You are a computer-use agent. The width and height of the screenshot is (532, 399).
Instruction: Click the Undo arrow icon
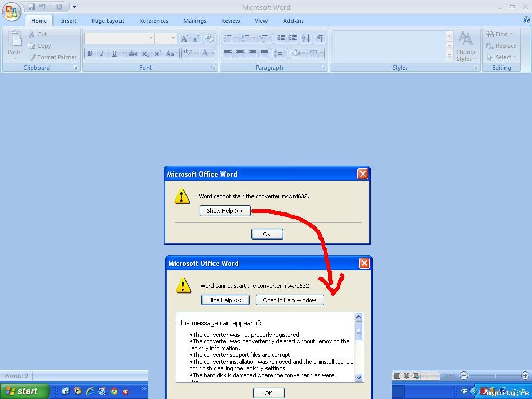[x=43, y=7]
